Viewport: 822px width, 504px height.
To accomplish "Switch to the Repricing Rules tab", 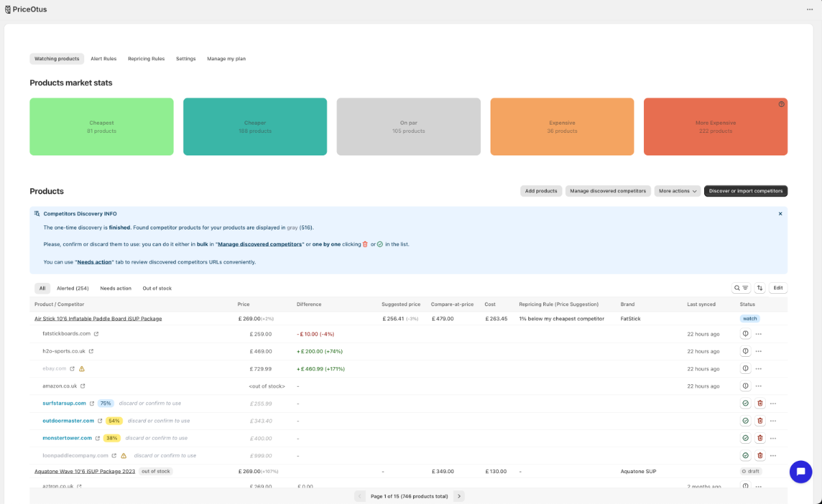I will (x=146, y=59).
